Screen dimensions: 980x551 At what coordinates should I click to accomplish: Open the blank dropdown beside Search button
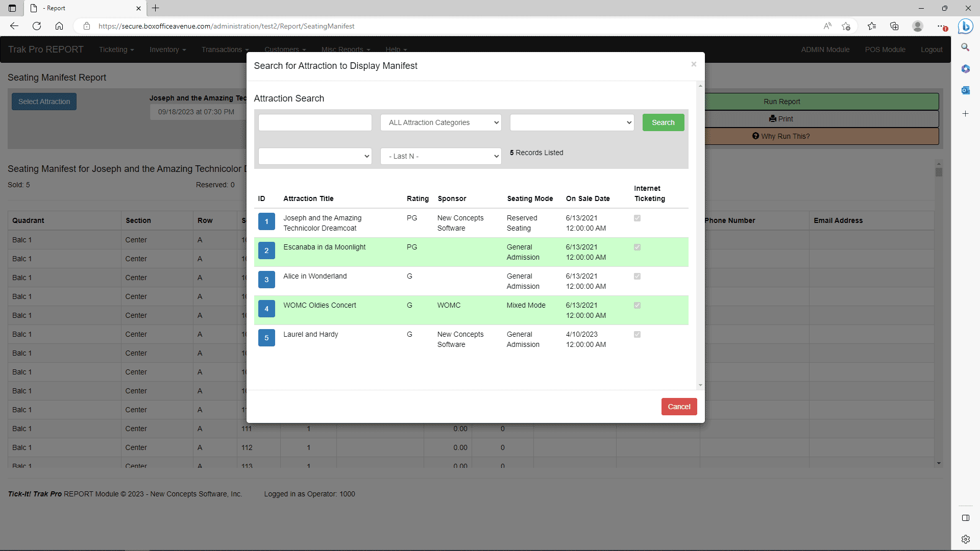pos(572,122)
